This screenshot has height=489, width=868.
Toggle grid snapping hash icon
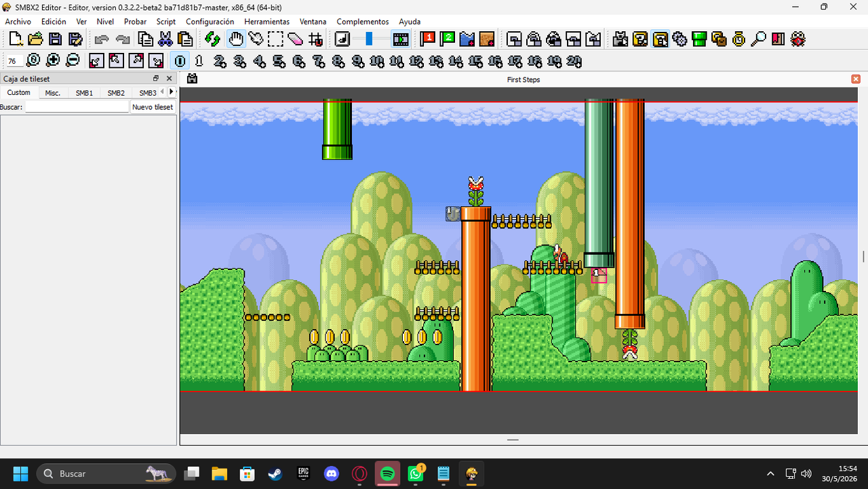click(315, 39)
